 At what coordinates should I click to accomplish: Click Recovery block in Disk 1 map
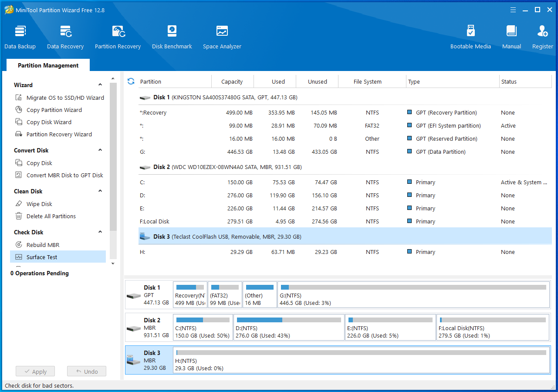(190, 294)
